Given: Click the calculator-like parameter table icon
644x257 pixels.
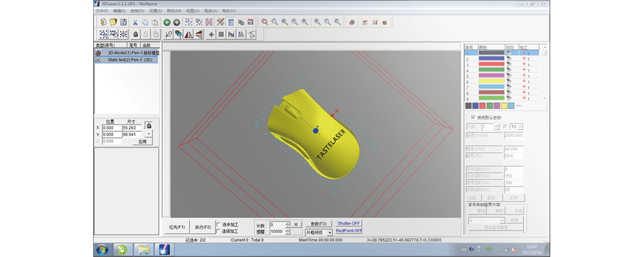Looking at the screenshot, I should coord(231,22).
